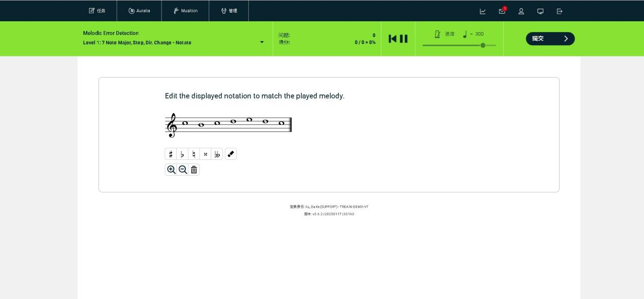Click the metronome icon
Image resolution: width=644 pixels, height=299 pixels.
[437, 34]
